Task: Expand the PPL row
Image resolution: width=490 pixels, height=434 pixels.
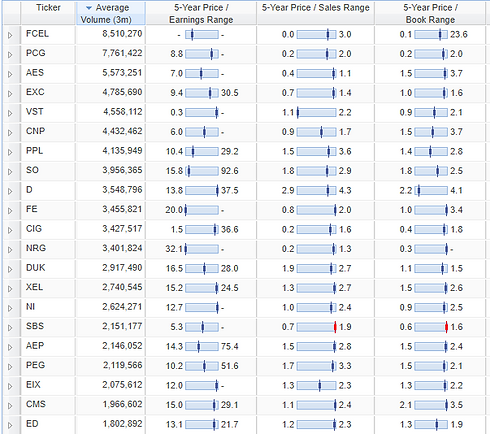Action: tap(10, 152)
